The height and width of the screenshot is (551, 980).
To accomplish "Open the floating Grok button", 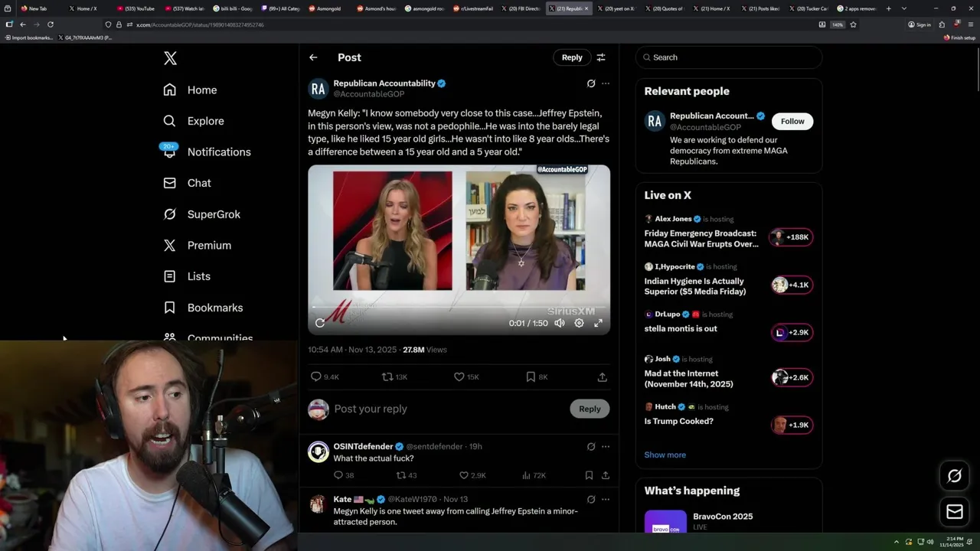I will click(954, 476).
